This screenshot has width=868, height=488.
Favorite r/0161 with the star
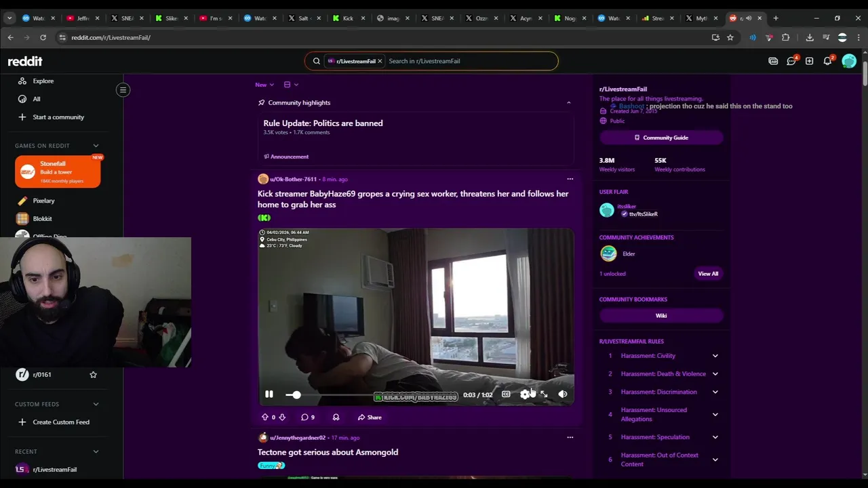point(93,375)
